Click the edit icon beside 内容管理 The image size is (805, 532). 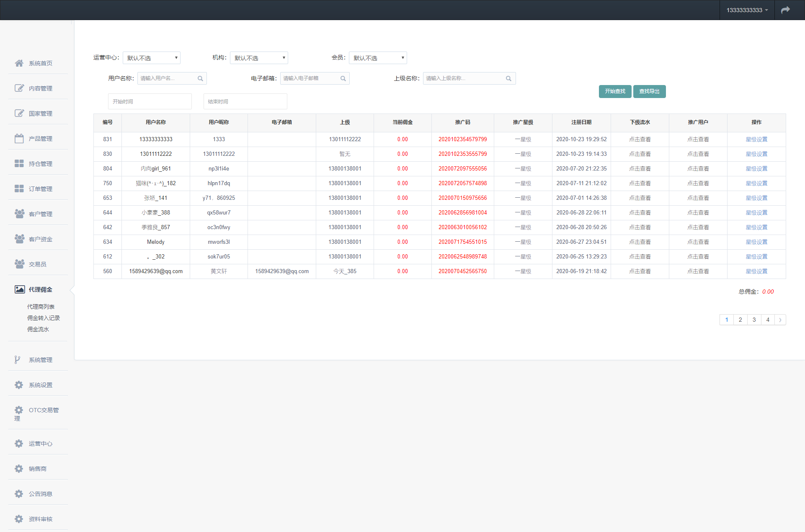pyautogui.click(x=19, y=88)
